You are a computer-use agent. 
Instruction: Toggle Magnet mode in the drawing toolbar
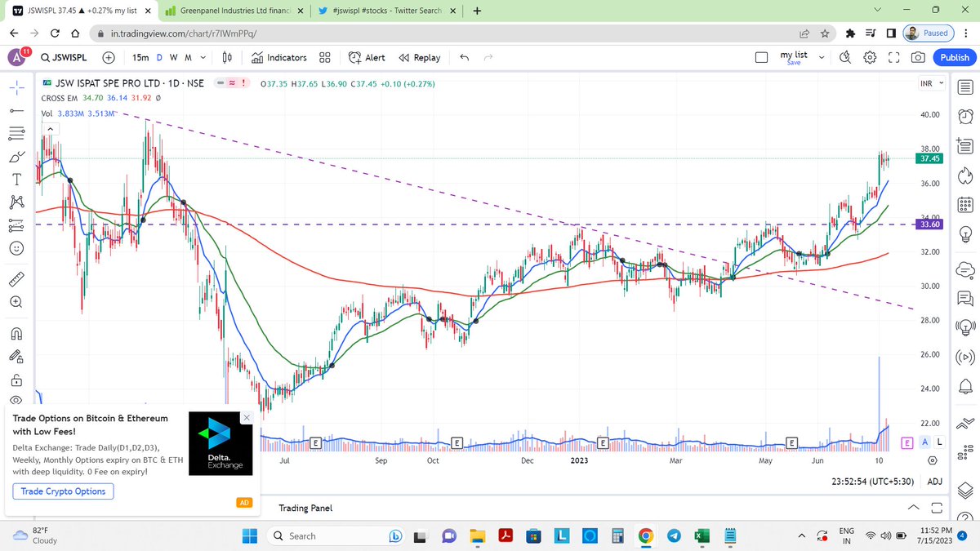(x=16, y=333)
